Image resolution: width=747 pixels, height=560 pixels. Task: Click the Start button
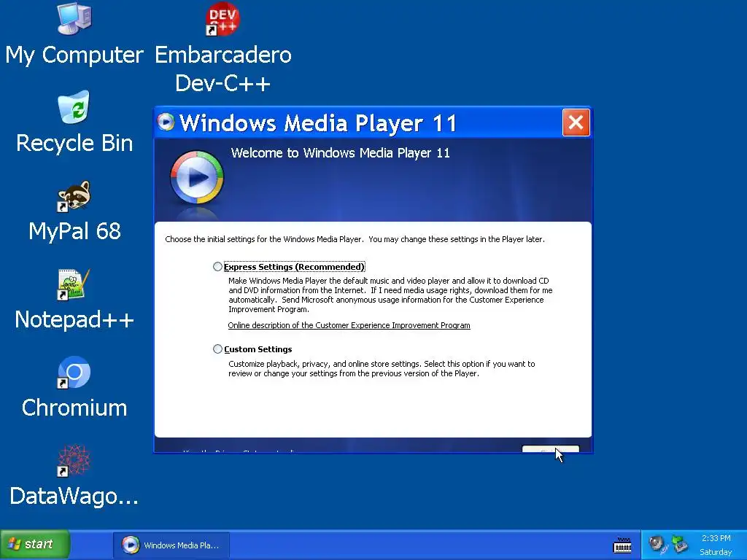[35, 544]
